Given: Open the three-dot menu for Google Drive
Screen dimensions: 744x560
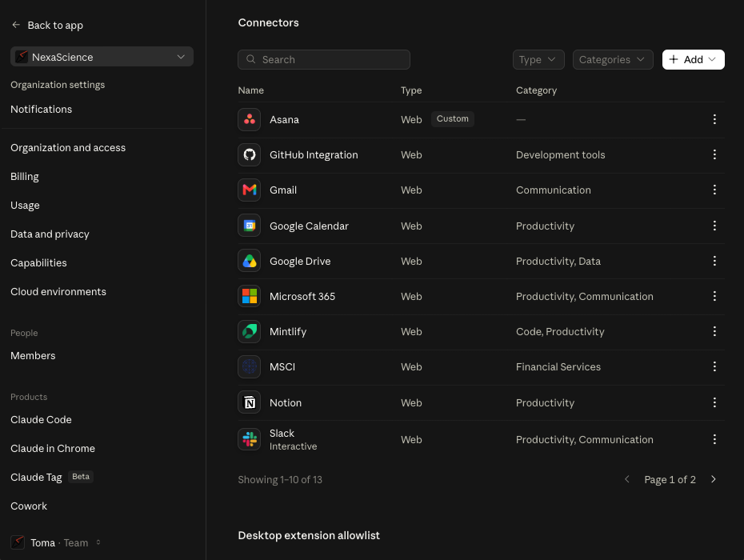Looking at the screenshot, I should pos(714,261).
